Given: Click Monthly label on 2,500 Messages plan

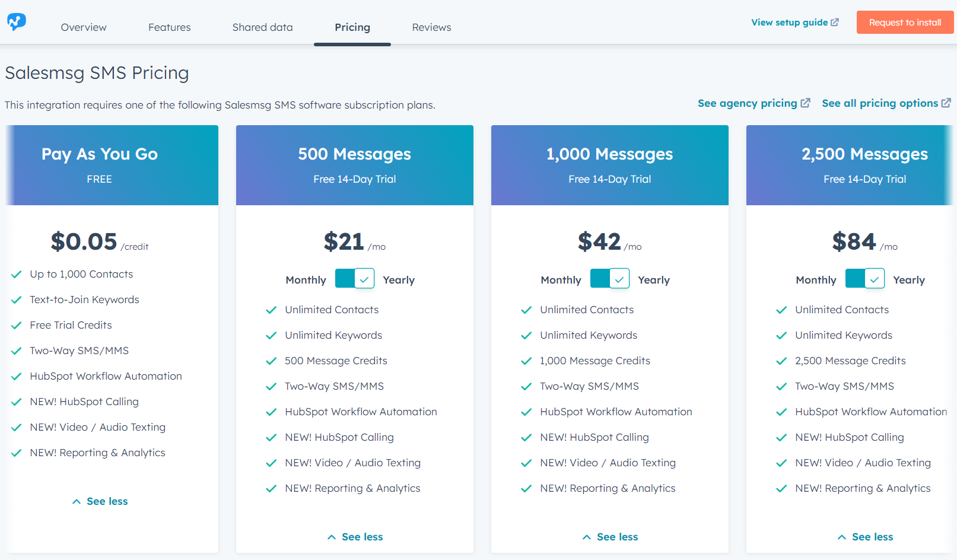Looking at the screenshot, I should click(816, 280).
